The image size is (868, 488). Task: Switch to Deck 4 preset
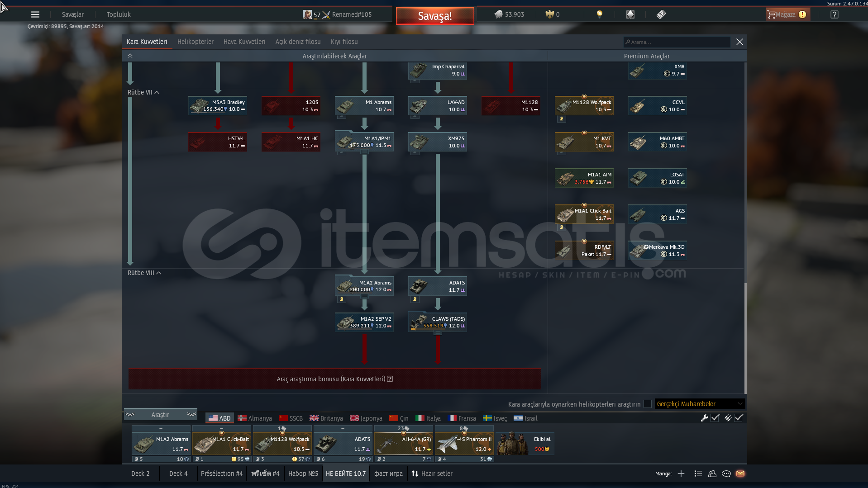pyautogui.click(x=178, y=474)
